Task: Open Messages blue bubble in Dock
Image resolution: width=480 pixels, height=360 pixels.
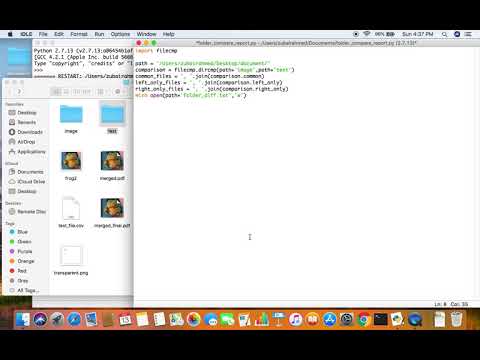Action: (211, 319)
